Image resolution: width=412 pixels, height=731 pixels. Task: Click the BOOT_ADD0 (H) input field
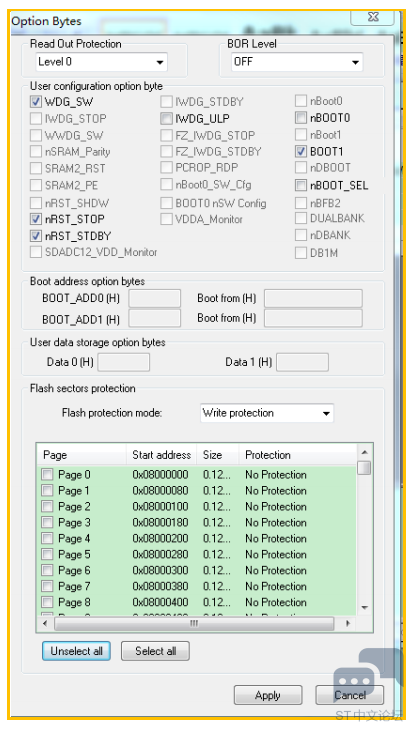click(x=155, y=298)
